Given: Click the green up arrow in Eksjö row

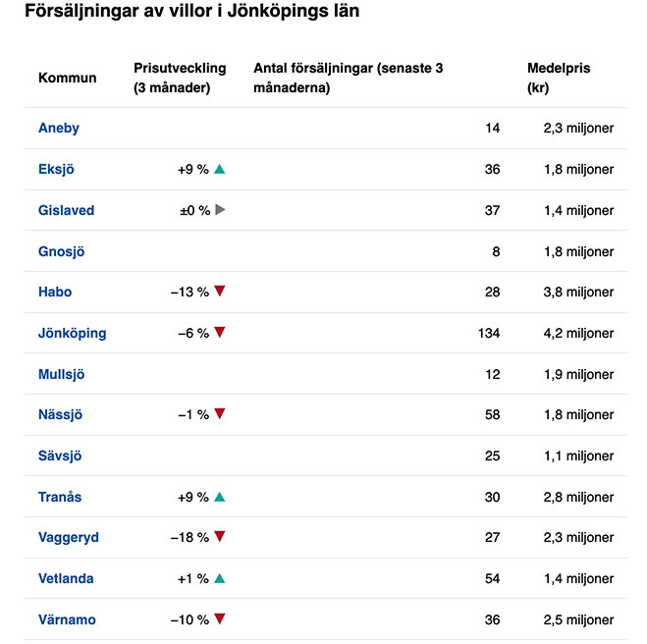Looking at the screenshot, I should [x=220, y=169].
